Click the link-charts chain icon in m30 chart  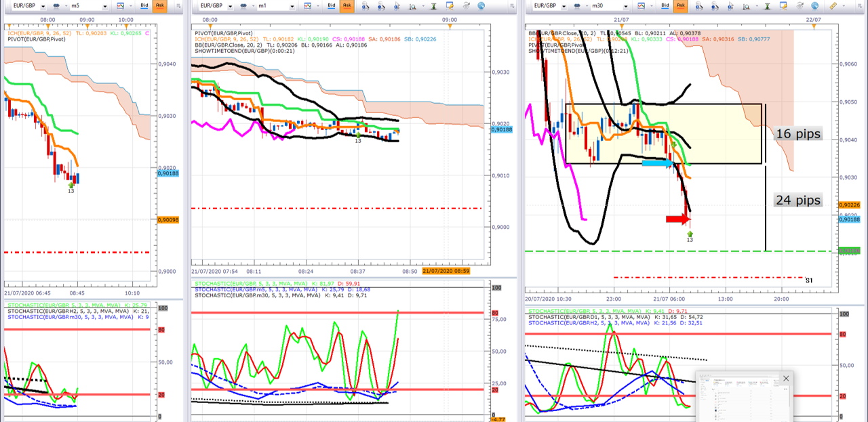(577, 5)
